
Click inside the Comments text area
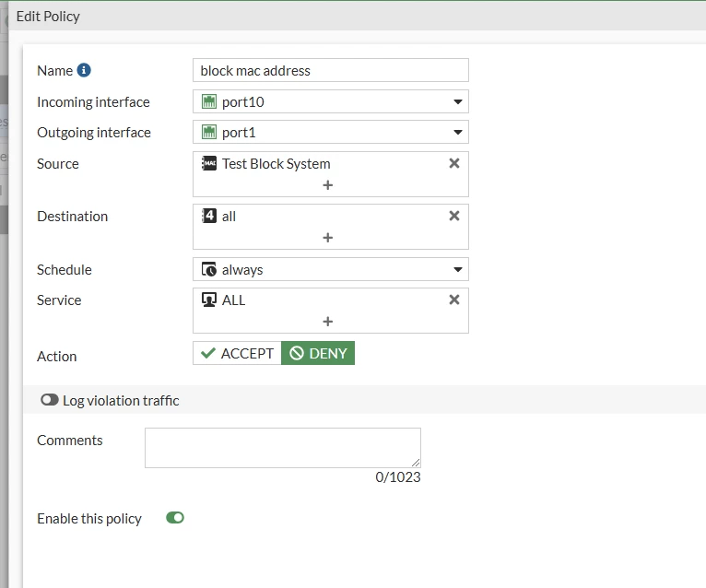(283, 448)
